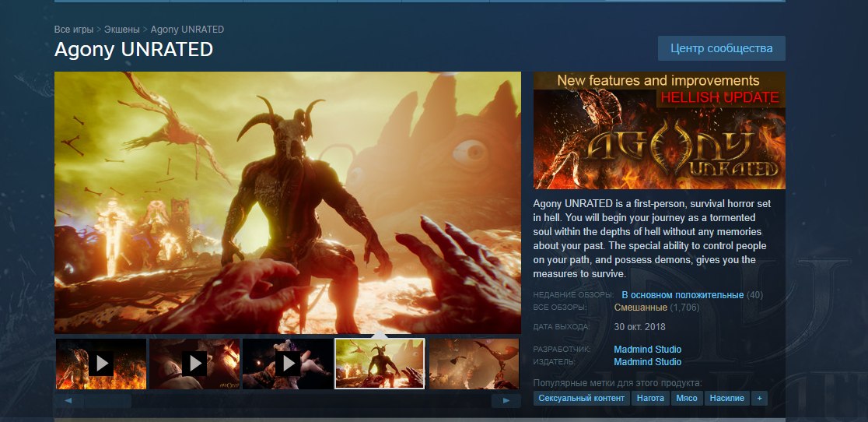Click the release date '30 окт. 2018'
Image resolution: width=868 pixels, height=422 pixels.
click(639, 327)
